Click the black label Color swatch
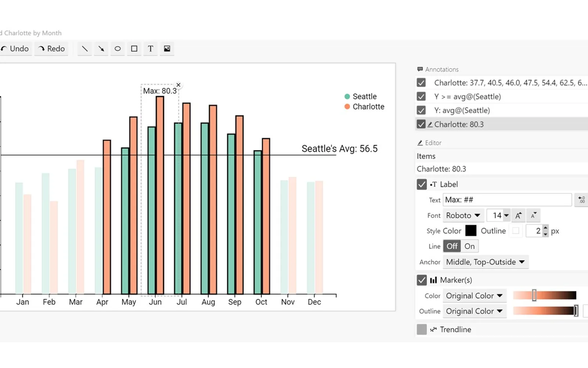Image resolution: width=588 pixels, height=368 pixels. click(471, 231)
